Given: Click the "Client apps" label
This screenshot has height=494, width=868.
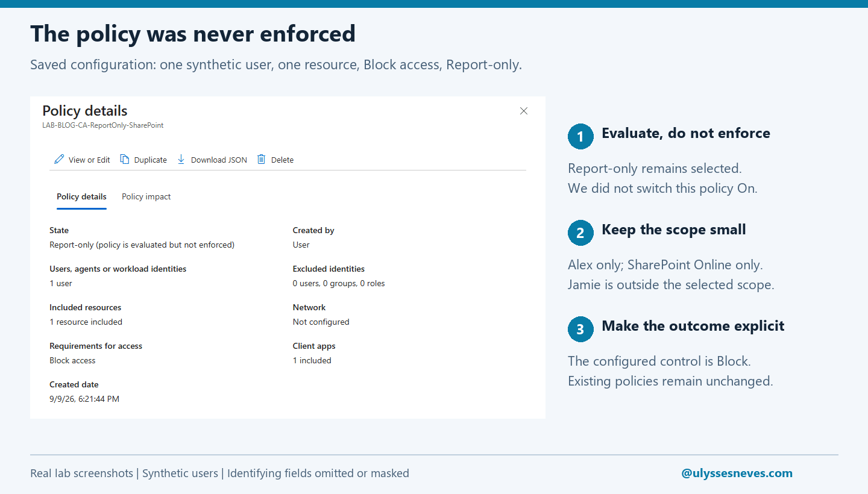Looking at the screenshot, I should click(314, 346).
